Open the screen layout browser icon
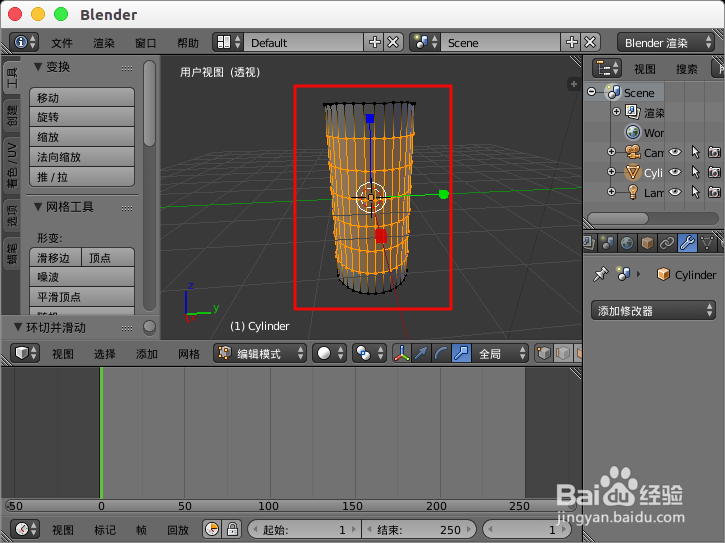 [x=228, y=43]
